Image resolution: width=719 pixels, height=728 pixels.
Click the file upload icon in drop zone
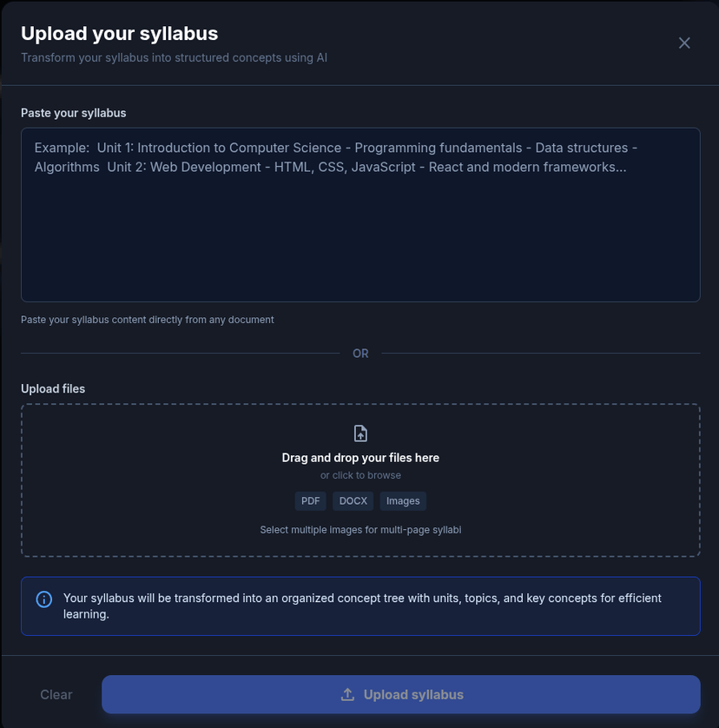coord(360,433)
